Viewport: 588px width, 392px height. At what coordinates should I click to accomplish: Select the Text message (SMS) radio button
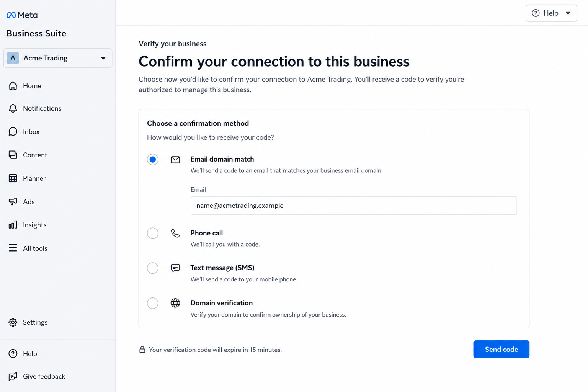coord(153,268)
